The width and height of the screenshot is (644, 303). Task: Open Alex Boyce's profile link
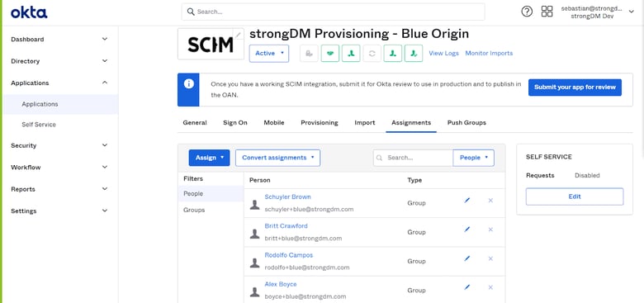coord(281,285)
